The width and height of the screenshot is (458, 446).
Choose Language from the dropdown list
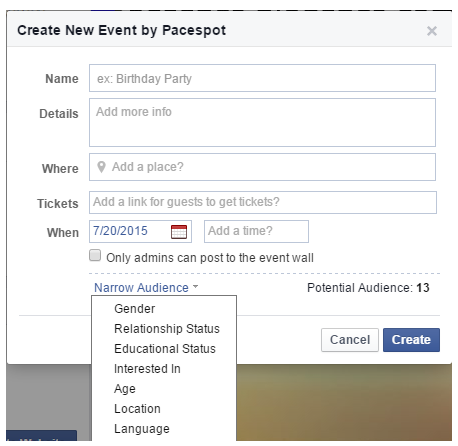[142, 429]
